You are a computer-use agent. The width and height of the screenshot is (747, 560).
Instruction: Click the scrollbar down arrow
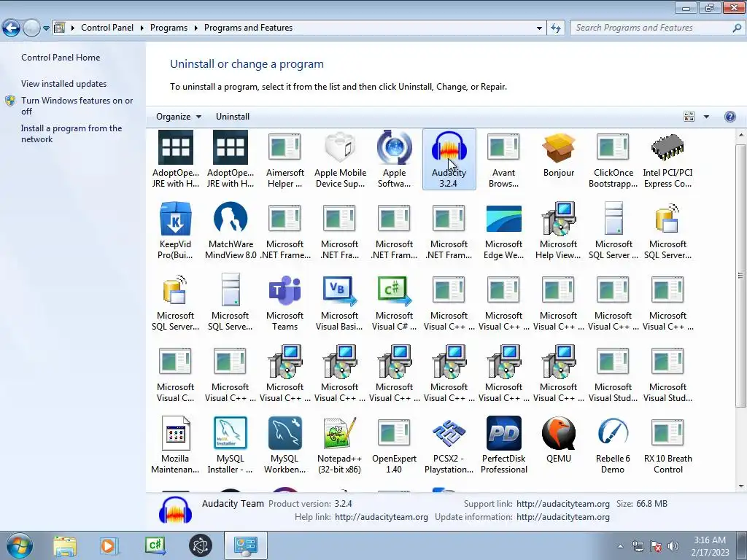(x=741, y=486)
